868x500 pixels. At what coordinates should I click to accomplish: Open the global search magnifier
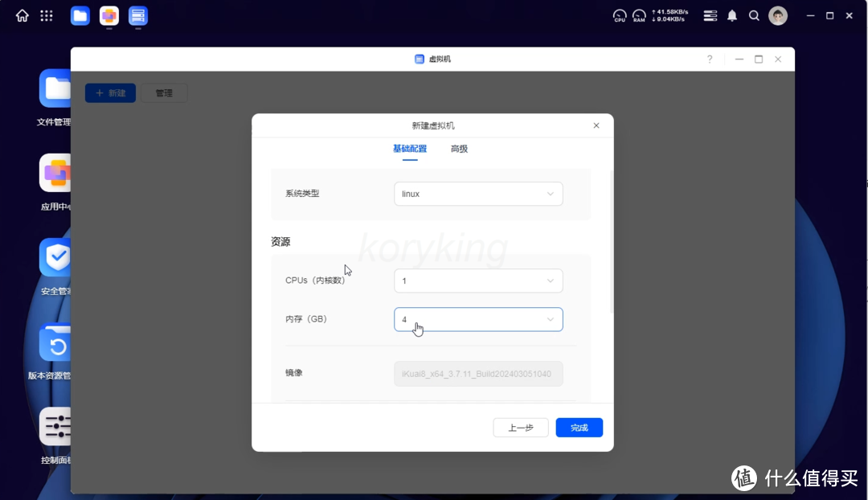[x=753, y=15]
